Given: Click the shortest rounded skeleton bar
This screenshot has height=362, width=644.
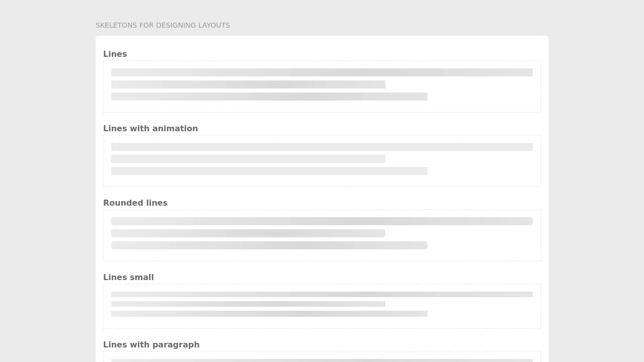Looking at the screenshot, I should (248, 233).
